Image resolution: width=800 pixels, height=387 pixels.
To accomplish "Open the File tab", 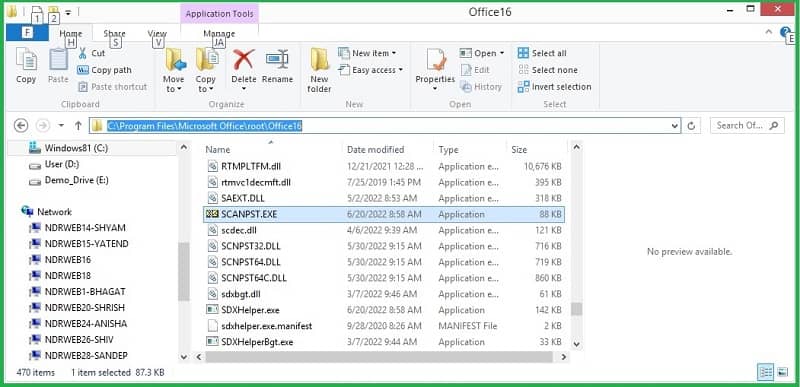I will (27, 33).
